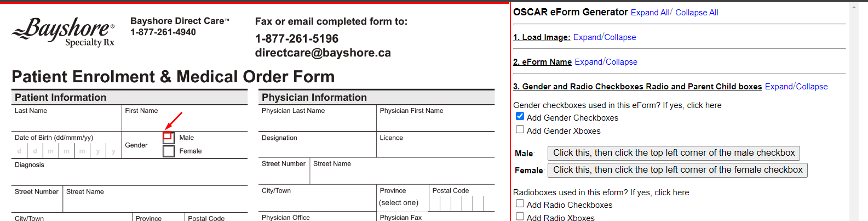Expand the eForm Name section
The image size is (868, 221).
pyautogui.click(x=589, y=62)
